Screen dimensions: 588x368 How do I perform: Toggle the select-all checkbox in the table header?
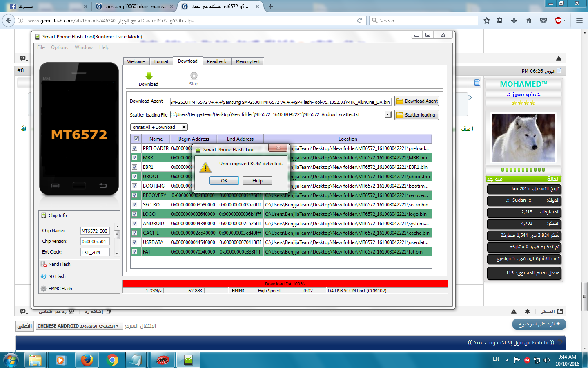click(x=136, y=139)
